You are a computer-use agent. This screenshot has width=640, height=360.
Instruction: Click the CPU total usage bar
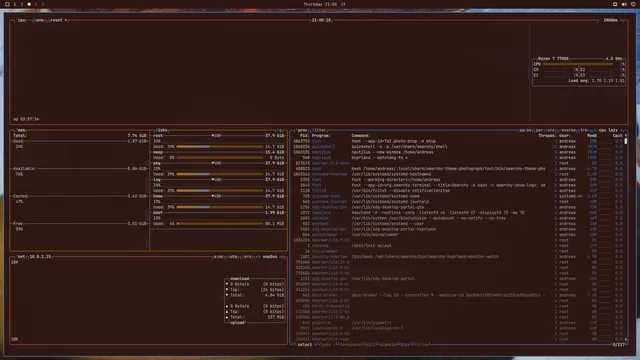[x=578, y=64]
